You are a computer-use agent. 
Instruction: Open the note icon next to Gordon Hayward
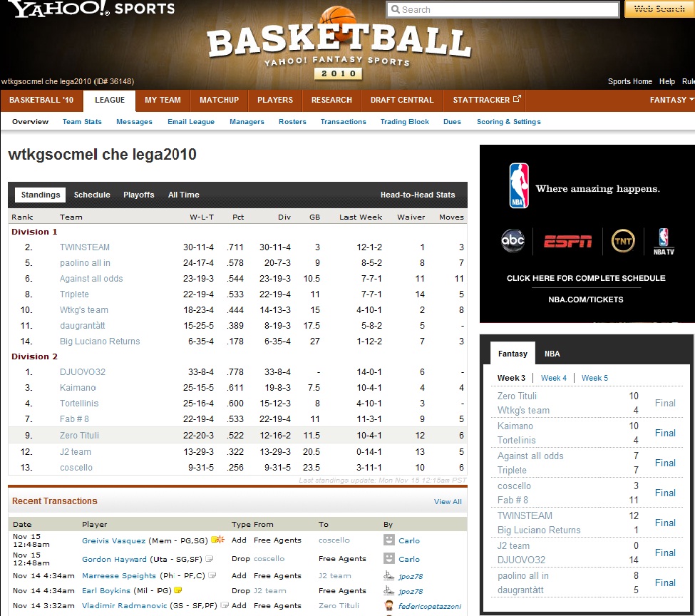tap(210, 560)
